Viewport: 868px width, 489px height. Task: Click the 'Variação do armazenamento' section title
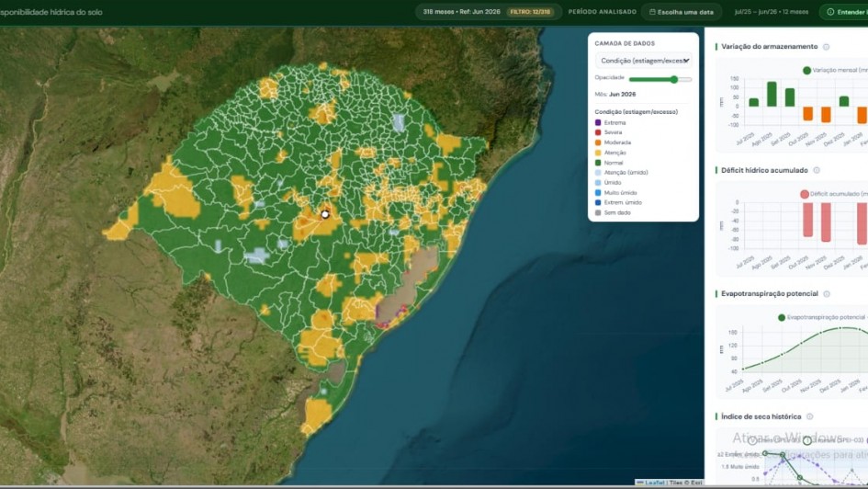point(769,47)
